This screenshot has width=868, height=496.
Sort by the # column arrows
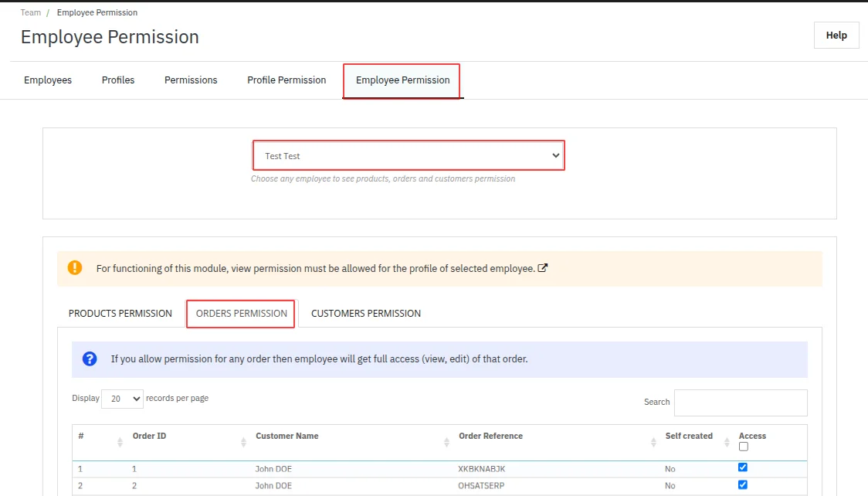point(120,442)
